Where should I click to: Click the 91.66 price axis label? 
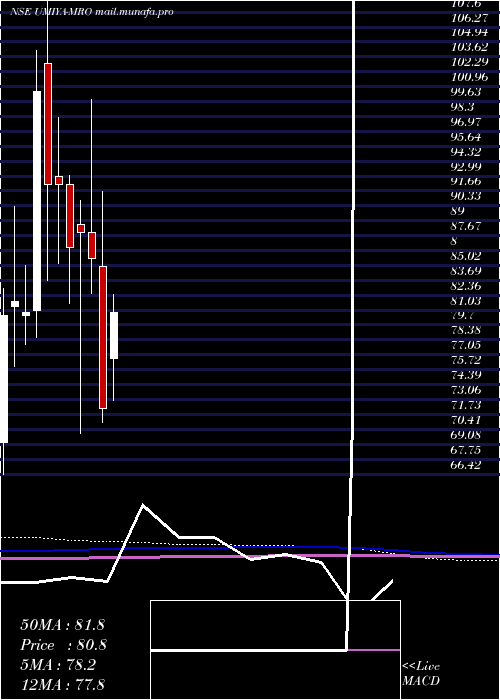click(x=466, y=181)
